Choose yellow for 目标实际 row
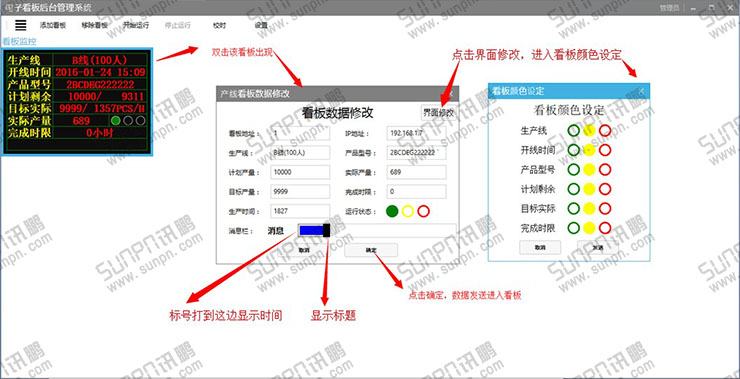This screenshot has height=379, width=740. tap(589, 209)
